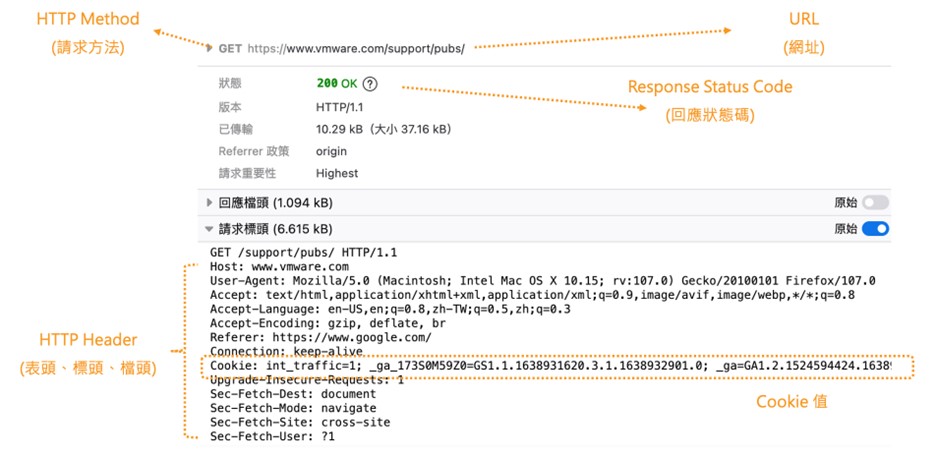Select the Cookie header line
Image resolution: width=936 pixels, height=458 pixels.
[548, 367]
